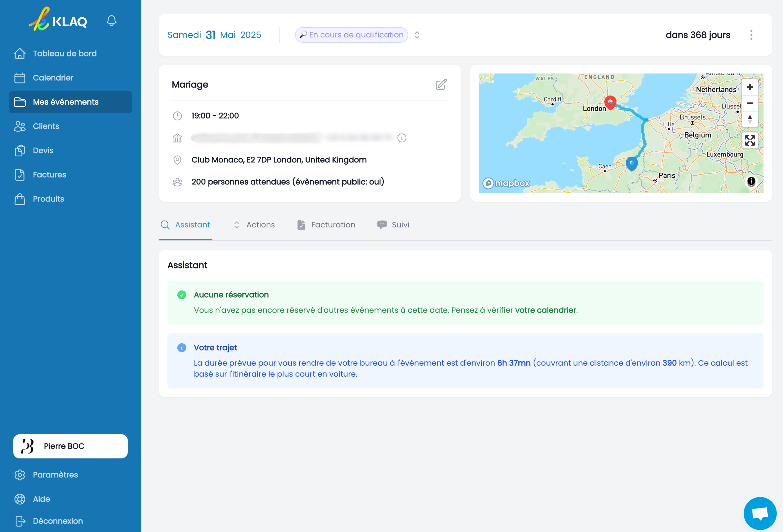Switch to the Suivi tab
Screen dimensions: 783x532
pos(393,225)
